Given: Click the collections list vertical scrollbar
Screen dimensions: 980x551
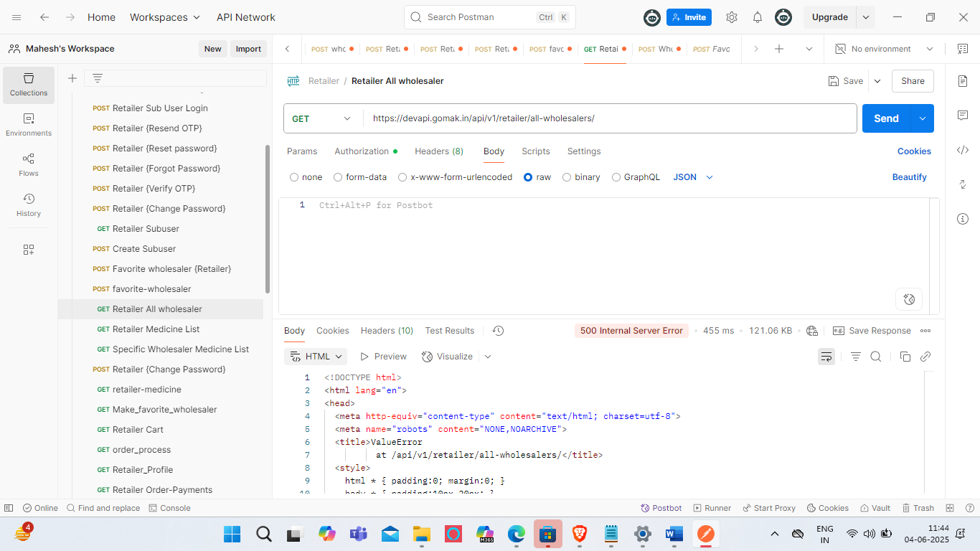Looking at the screenshot, I should point(268,218).
